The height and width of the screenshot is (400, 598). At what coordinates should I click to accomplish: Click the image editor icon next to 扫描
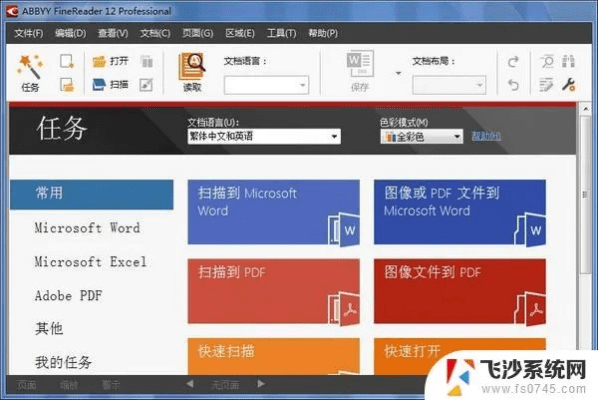tap(146, 85)
